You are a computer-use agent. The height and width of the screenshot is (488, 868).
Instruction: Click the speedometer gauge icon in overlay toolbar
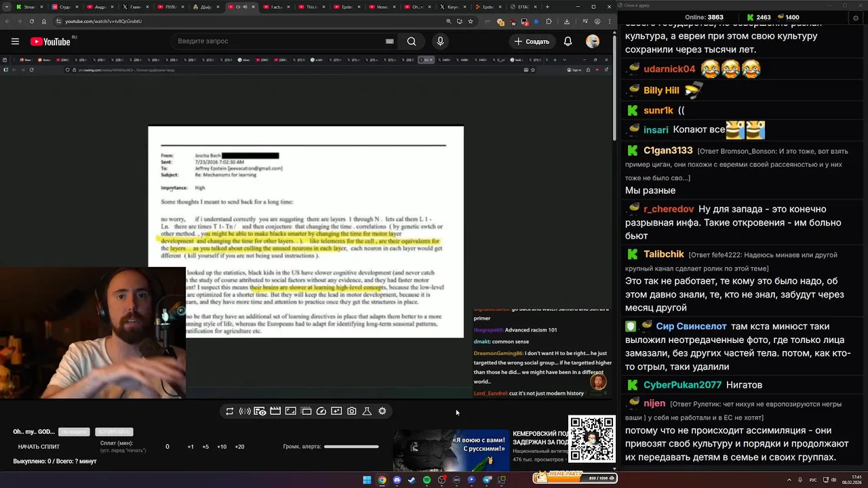[x=321, y=411]
